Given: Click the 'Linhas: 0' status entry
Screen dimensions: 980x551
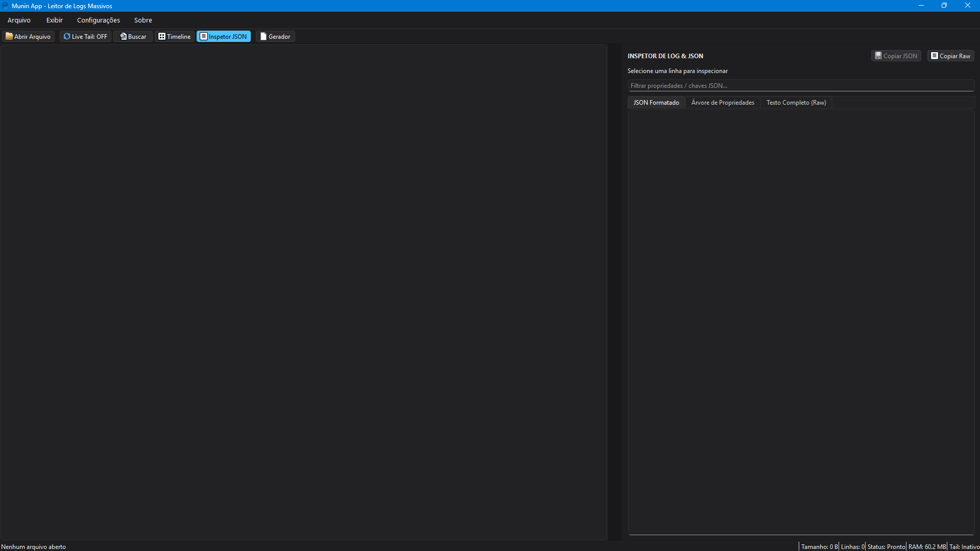Looking at the screenshot, I should (x=852, y=546).
